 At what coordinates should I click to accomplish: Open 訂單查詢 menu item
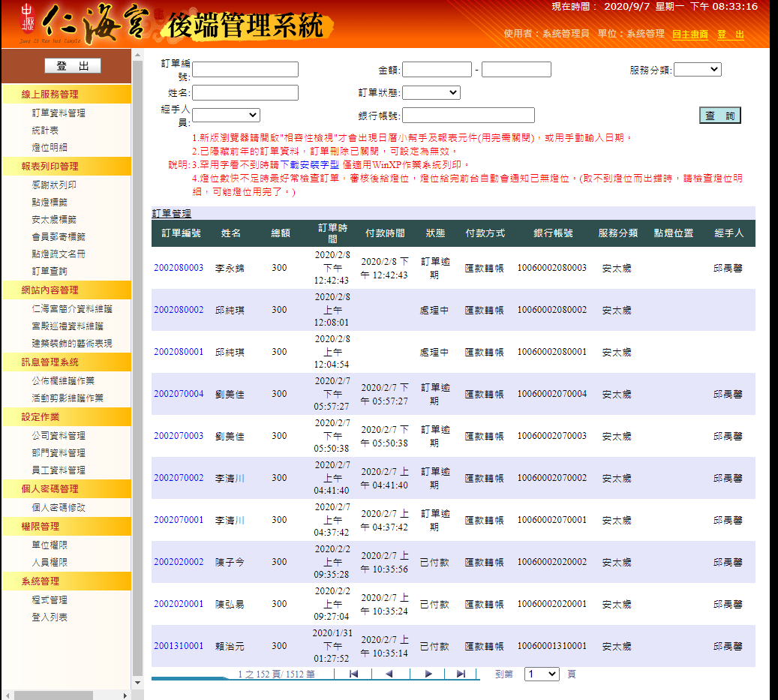click(50, 271)
